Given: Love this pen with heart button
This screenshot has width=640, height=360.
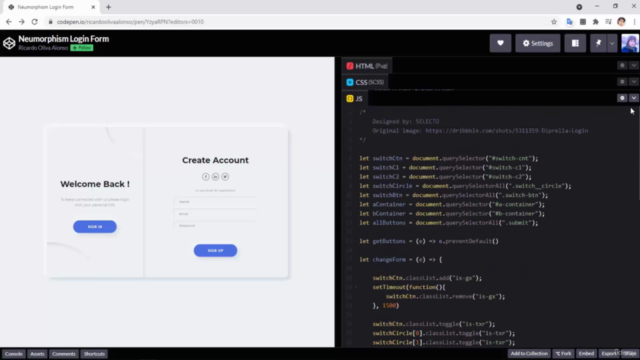Looking at the screenshot, I should pyautogui.click(x=500, y=43).
